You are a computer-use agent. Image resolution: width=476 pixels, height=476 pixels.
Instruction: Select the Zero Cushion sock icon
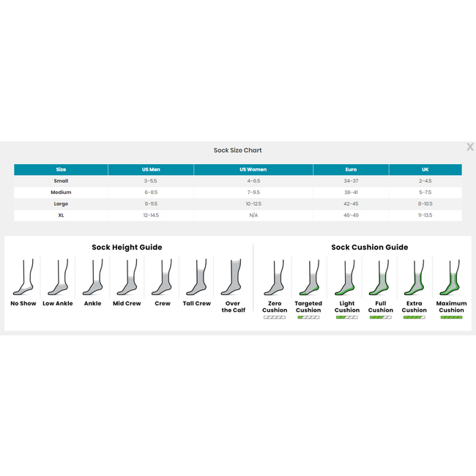click(x=275, y=278)
